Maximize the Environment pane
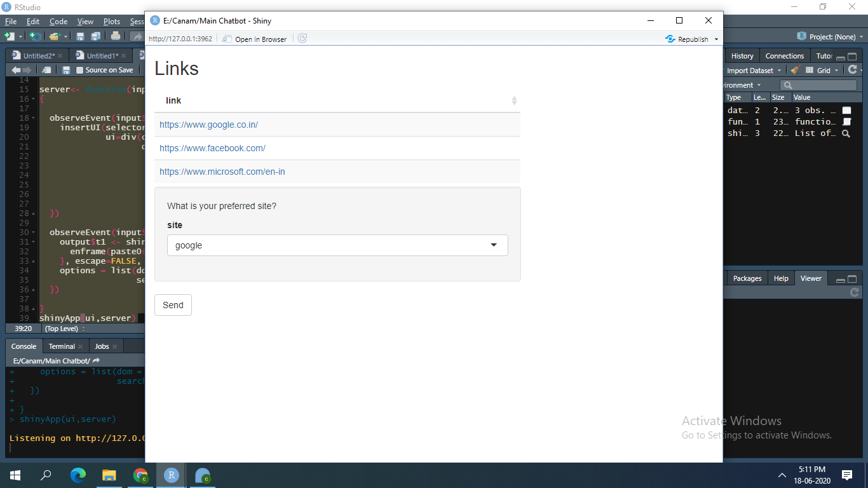This screenshot has height=488, width=868. pyautogui.click(x=853, y=57)
